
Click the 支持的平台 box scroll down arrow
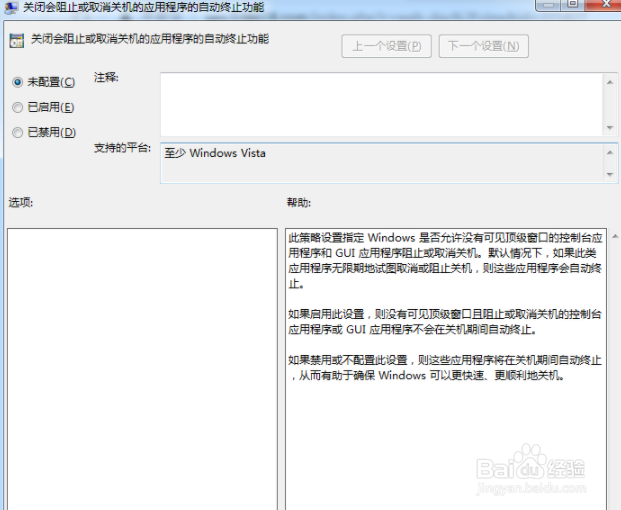pos(610,174)
